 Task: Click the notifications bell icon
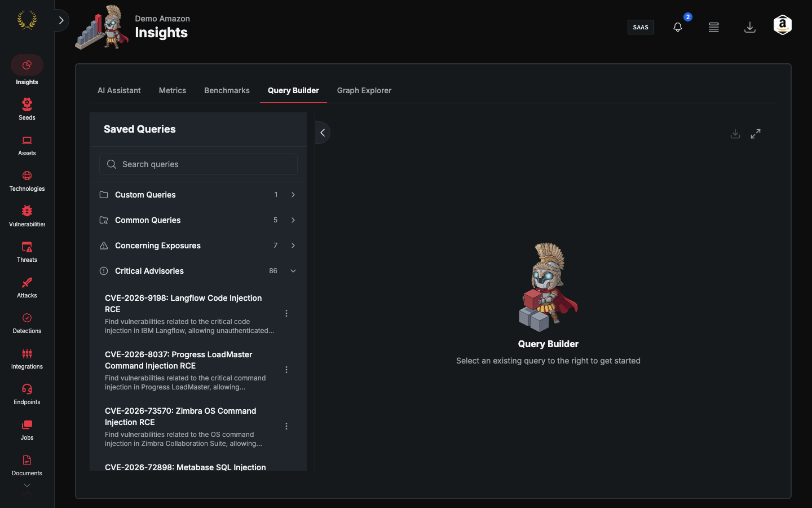coord(678,27)
